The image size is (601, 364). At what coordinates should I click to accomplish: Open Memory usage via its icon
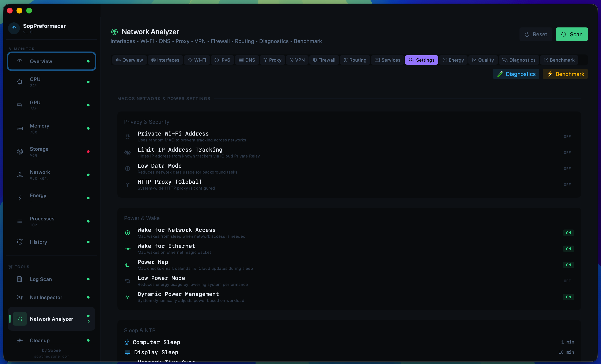(x=20, y=128)
